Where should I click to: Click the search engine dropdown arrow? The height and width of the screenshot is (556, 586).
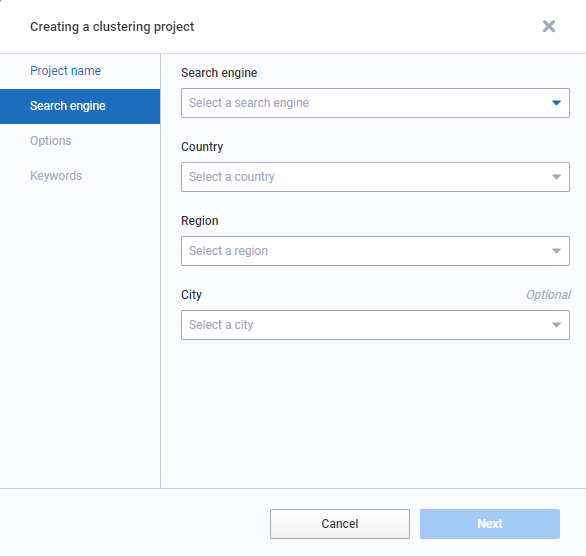coord(556,103)
